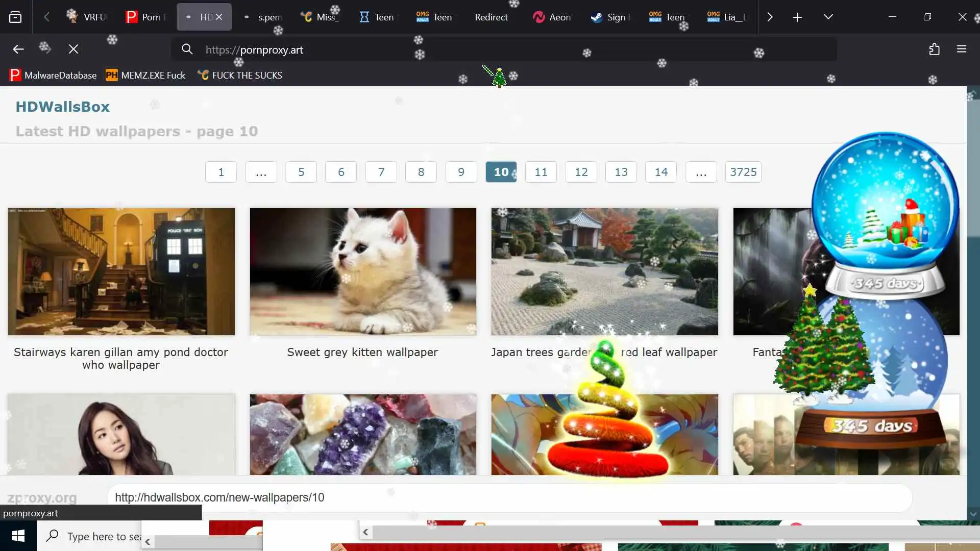980x551 pixels.
Task: Open the MalwareDatabase bookmark
Action: click(x=53, y=76)
